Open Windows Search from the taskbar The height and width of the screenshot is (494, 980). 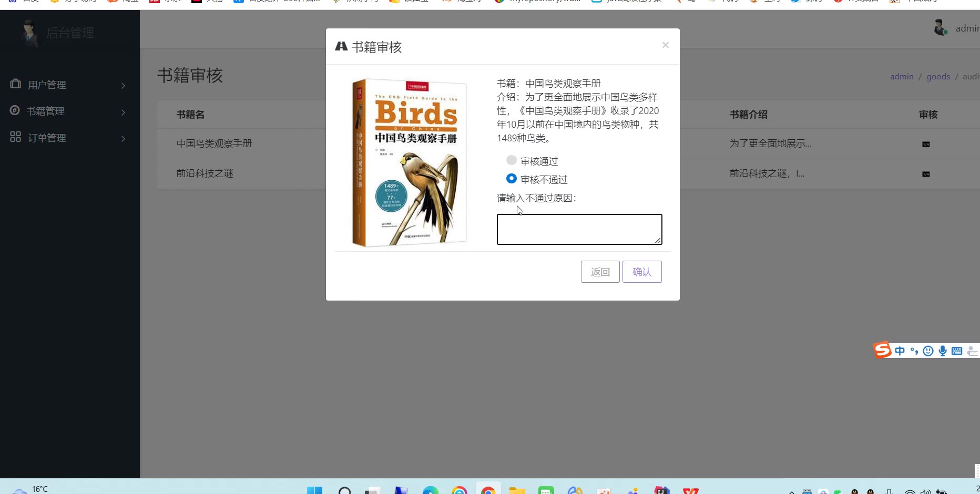(345, 490)
